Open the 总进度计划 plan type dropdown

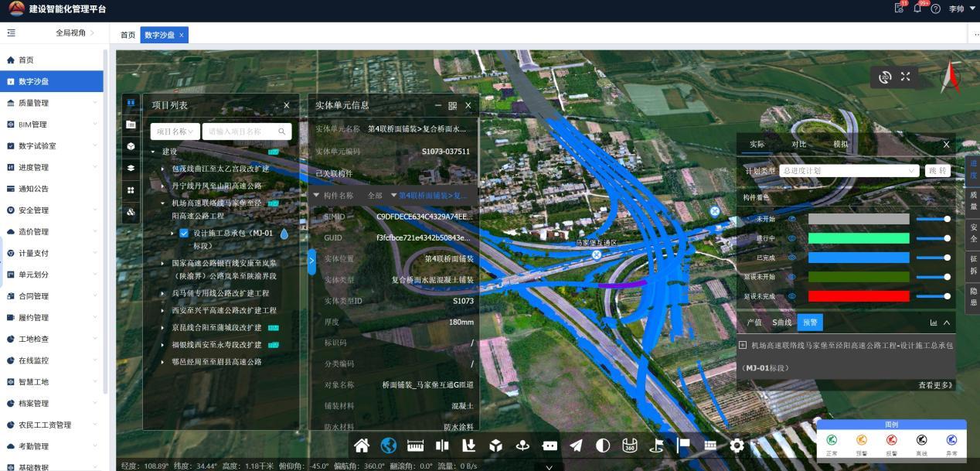pyautogui.click(x=849, y=171)
